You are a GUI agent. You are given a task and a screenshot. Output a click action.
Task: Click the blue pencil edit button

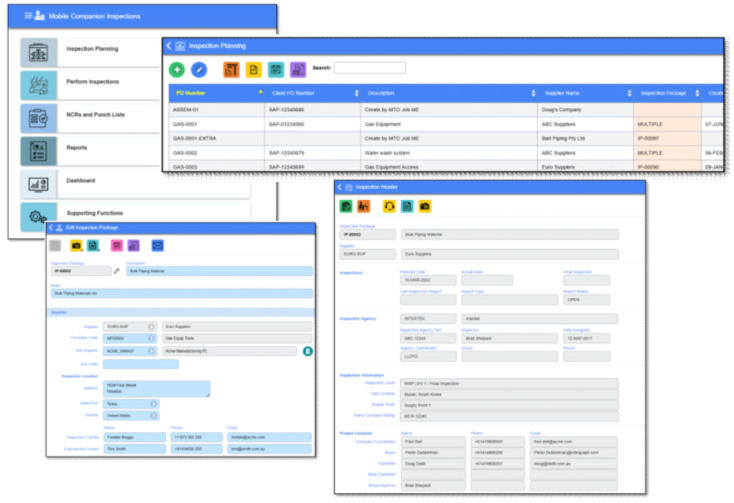click(199, 69)
